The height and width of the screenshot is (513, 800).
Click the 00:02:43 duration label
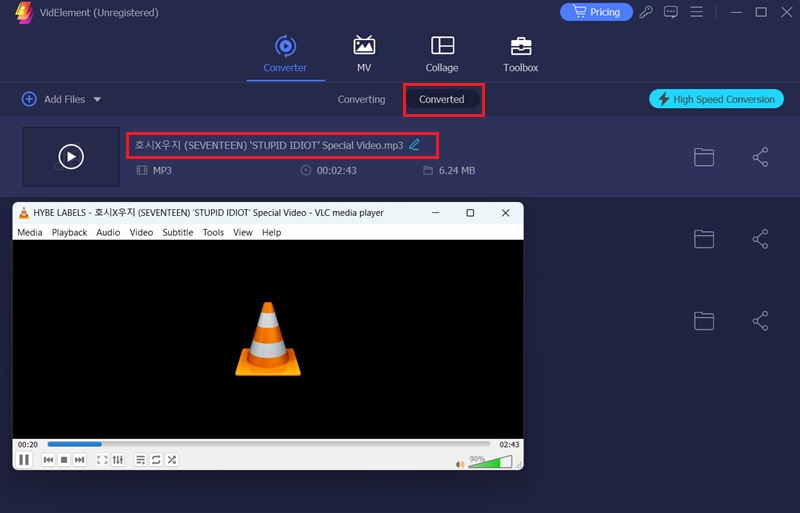click(x=337, y=170)
